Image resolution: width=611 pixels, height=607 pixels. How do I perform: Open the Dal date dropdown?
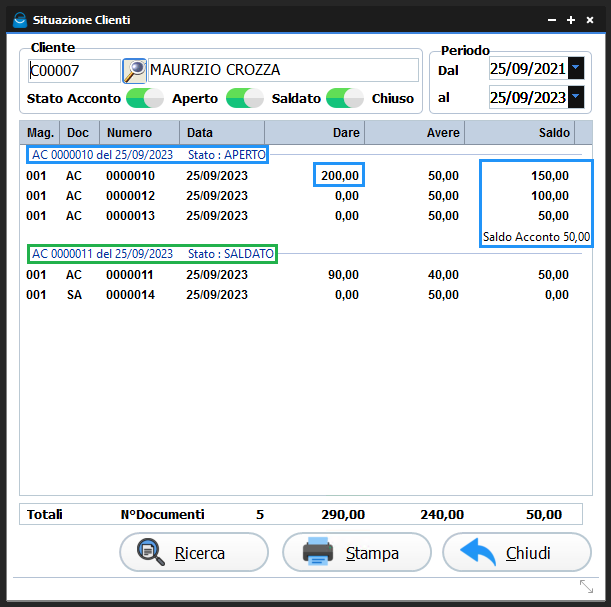coord(576,68)
